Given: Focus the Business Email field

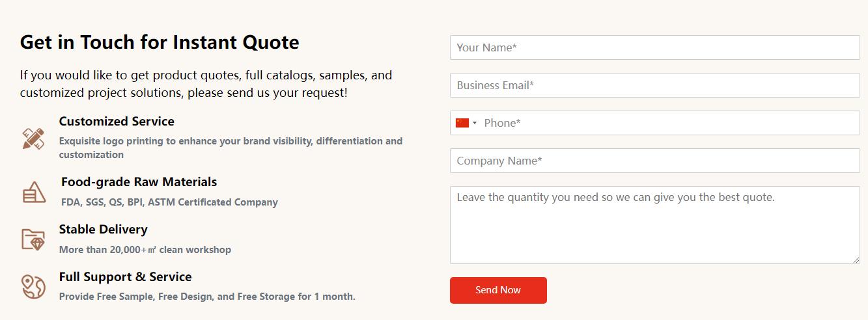Looking at the screenshot, I should [654, 85].
